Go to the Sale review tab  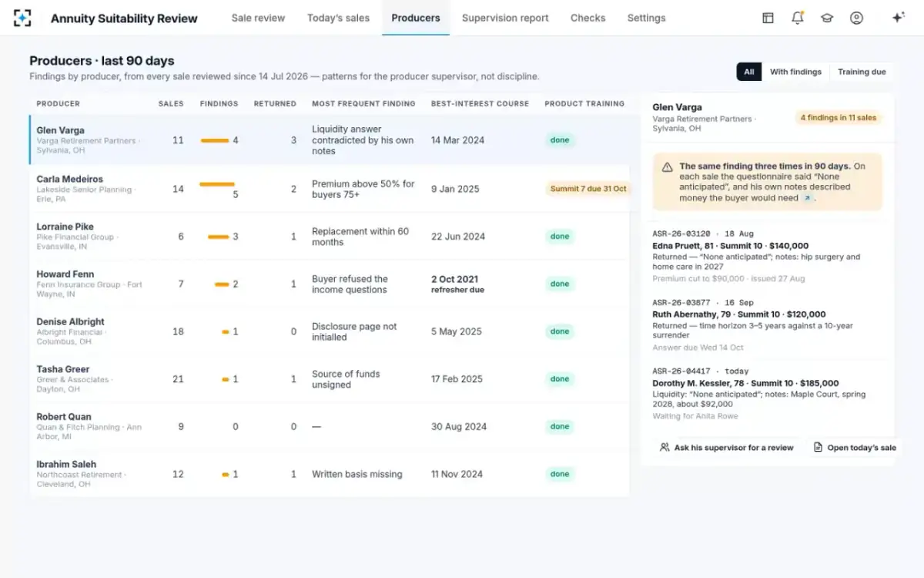[258, 18]
